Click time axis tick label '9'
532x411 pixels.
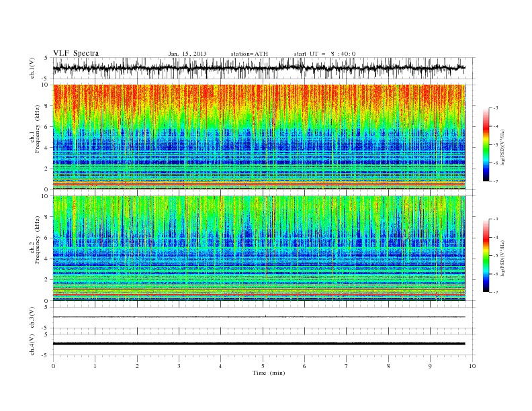point(430,366)
